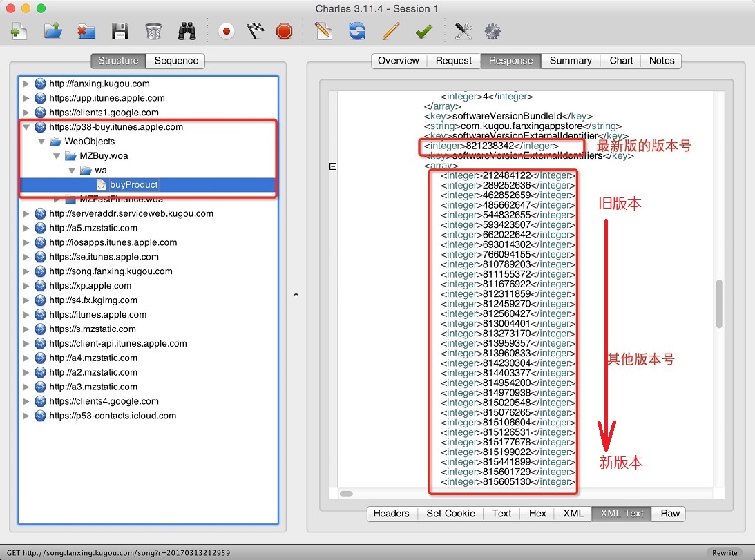Select http://a4.mzstatic.com host
The height and width of the screenshot is (560, 755).
pyautogui.click(x=93, y=358)
